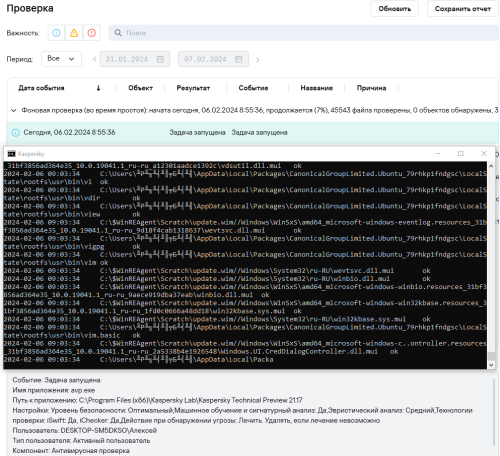This screenshot has height=456, width=500.
Task: Click the Kaspersky console window icon
Action: click(x=11, y=154)
